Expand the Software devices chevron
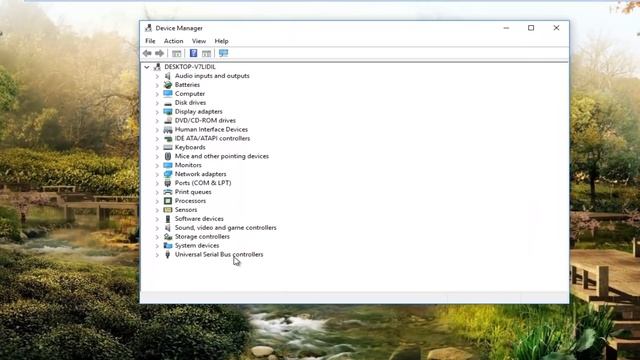 (x=157, y=219)
